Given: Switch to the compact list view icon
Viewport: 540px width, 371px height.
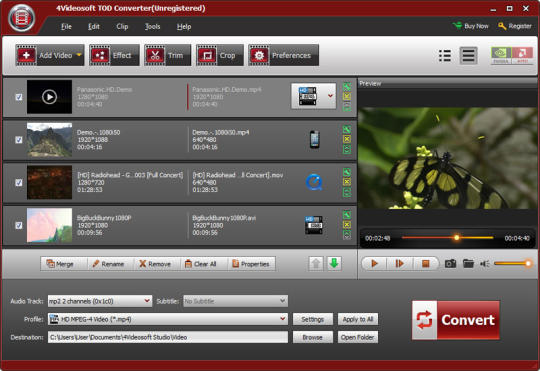Looking at the screenshot, I should click(445, 55).
